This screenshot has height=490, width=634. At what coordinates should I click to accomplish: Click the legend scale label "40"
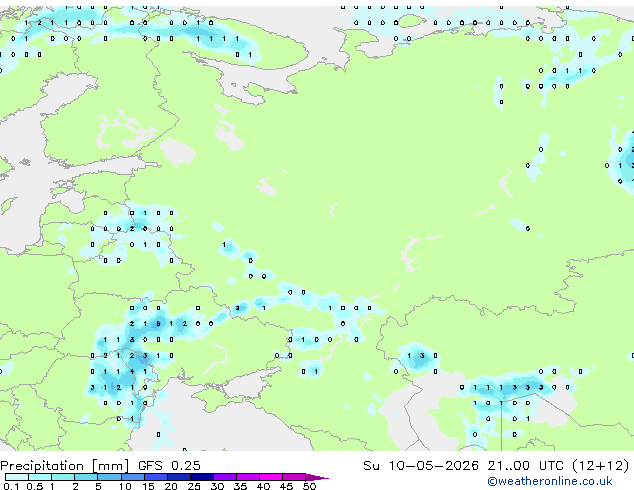pos(263,486)
